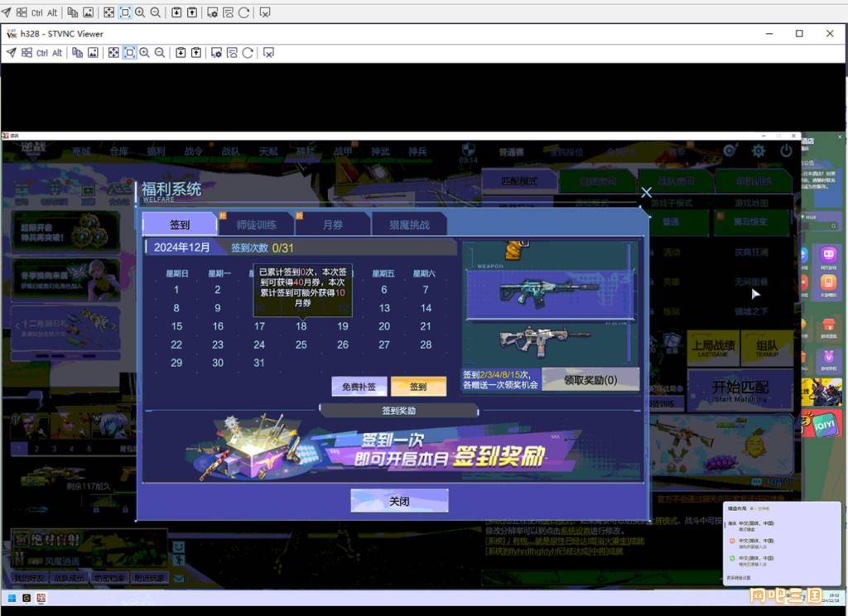This screenshot has height=616, width=848.
Task: Click the game power exit icon
Action: 786,151
